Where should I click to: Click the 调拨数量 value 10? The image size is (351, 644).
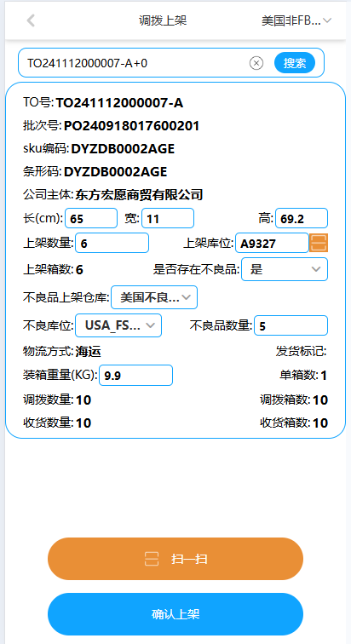(83, 400)
